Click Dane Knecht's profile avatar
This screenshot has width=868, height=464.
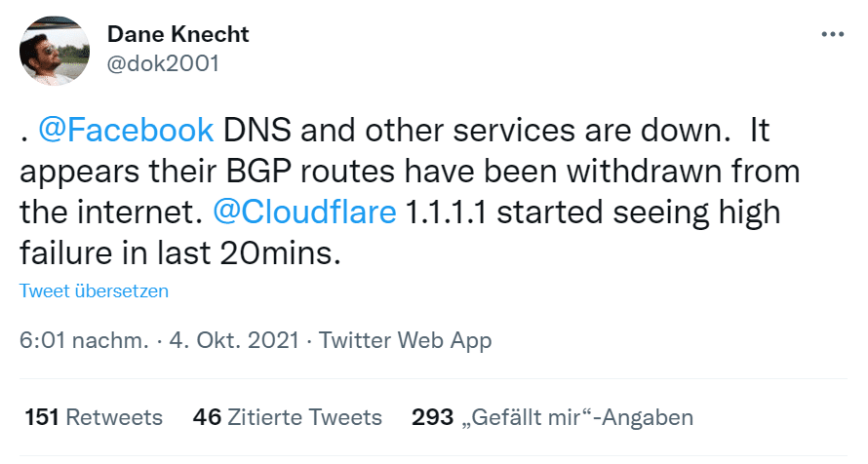point(55,51)
